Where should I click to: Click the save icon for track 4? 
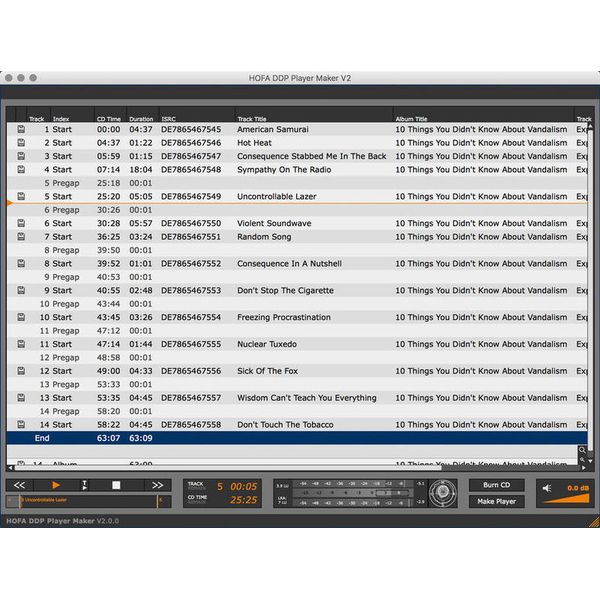20,170
